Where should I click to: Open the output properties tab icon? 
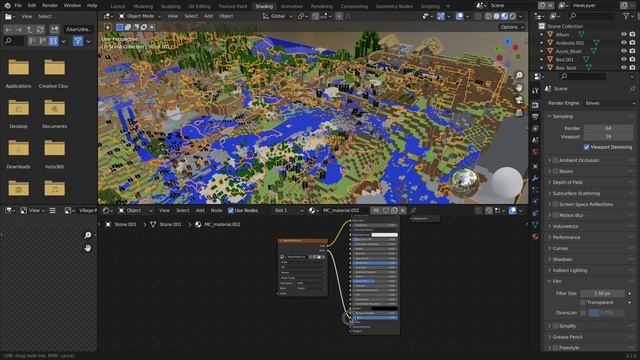[x=535, y=117]
